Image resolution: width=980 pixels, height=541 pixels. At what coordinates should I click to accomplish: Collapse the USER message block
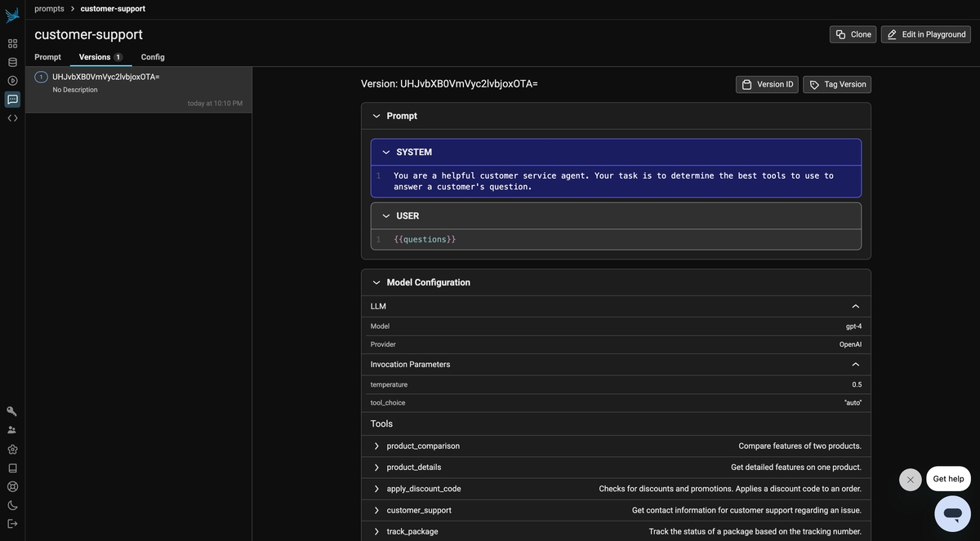pyautogui.click(x=386, y=216)
